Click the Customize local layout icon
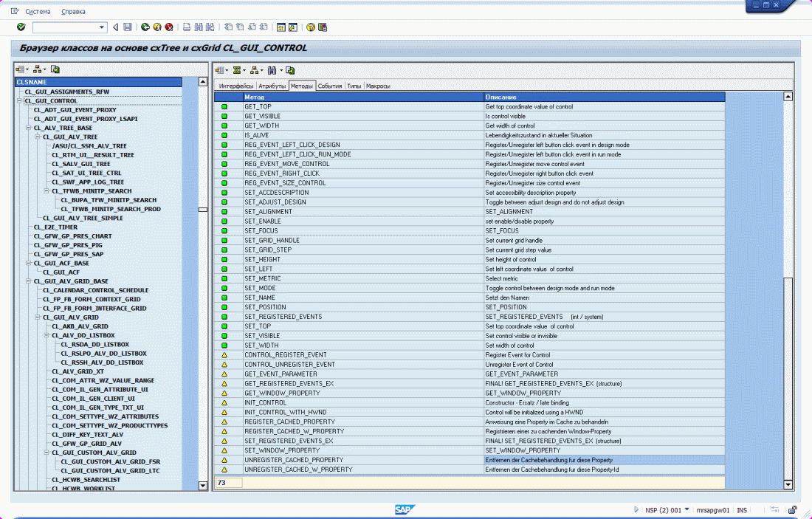This screenshot has height=519, width=812. [x=323, y=27]
